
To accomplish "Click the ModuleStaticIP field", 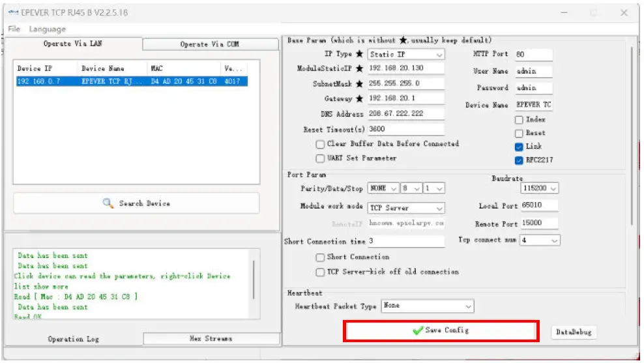I will point(406,68).
